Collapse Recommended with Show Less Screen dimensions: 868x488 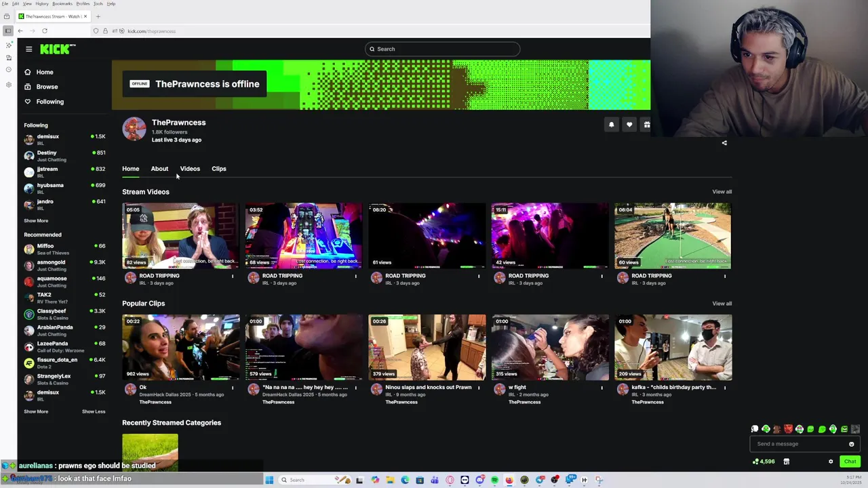click(94, 411)
